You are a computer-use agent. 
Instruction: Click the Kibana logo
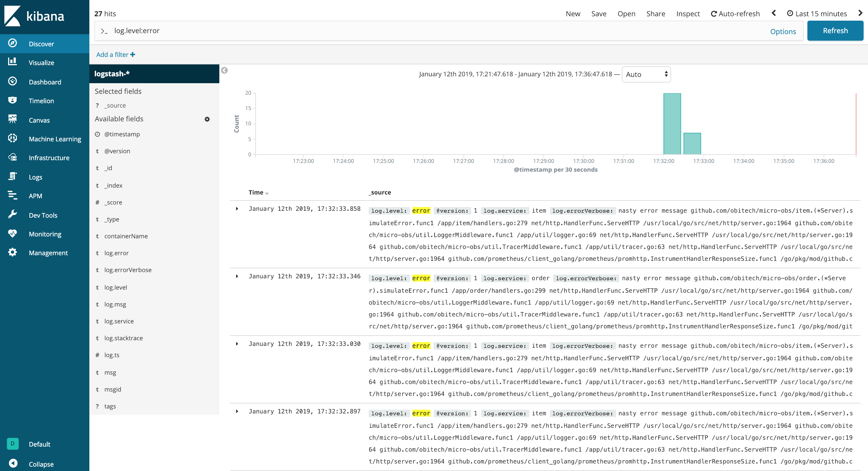tap(34, 16)
